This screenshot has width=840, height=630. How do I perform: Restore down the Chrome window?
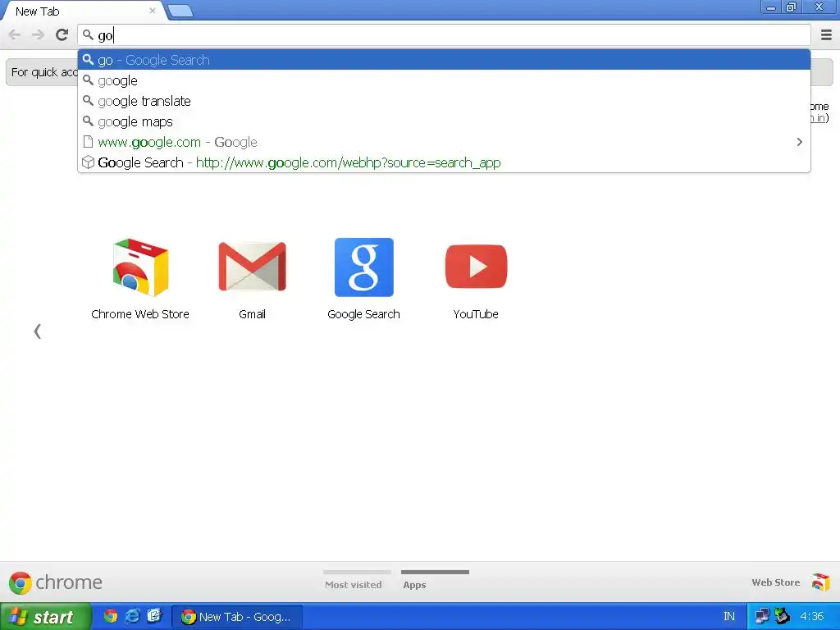click(791, 7)
